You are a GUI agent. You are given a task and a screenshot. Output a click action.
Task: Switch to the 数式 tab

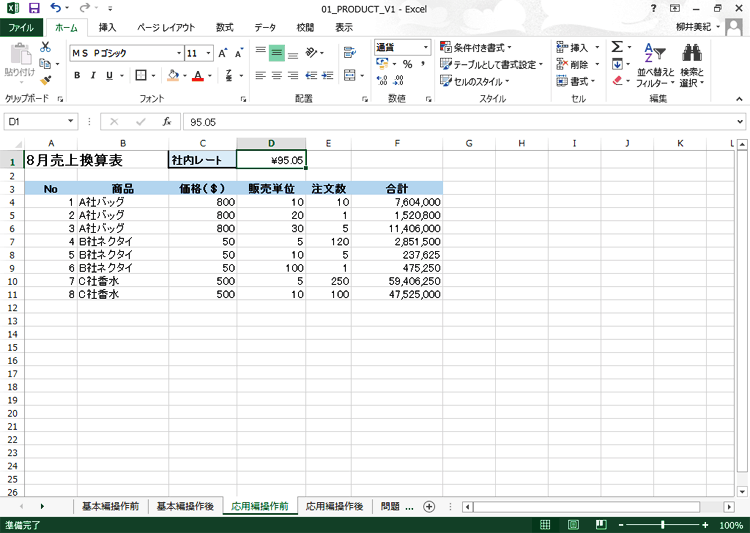pyautogui.click(x=224, y=27)
